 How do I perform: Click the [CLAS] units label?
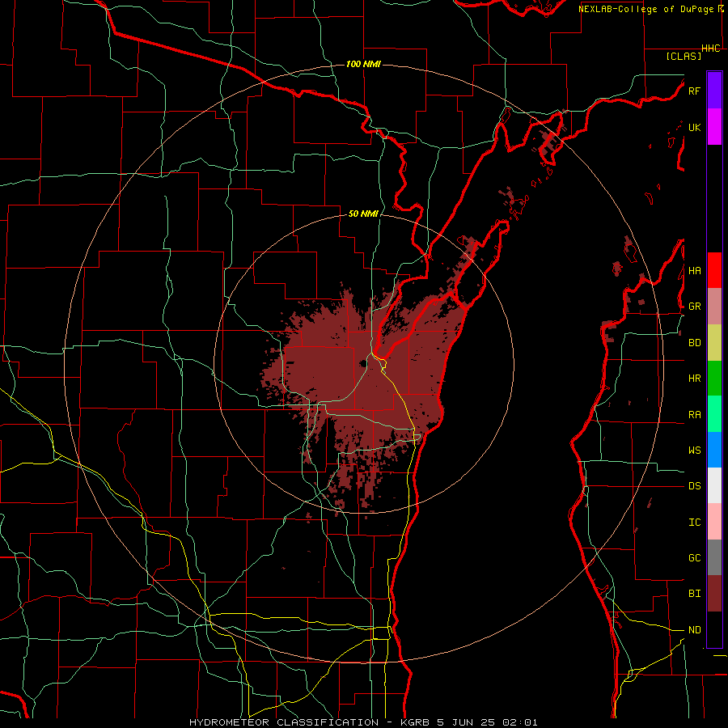point(684,56)
